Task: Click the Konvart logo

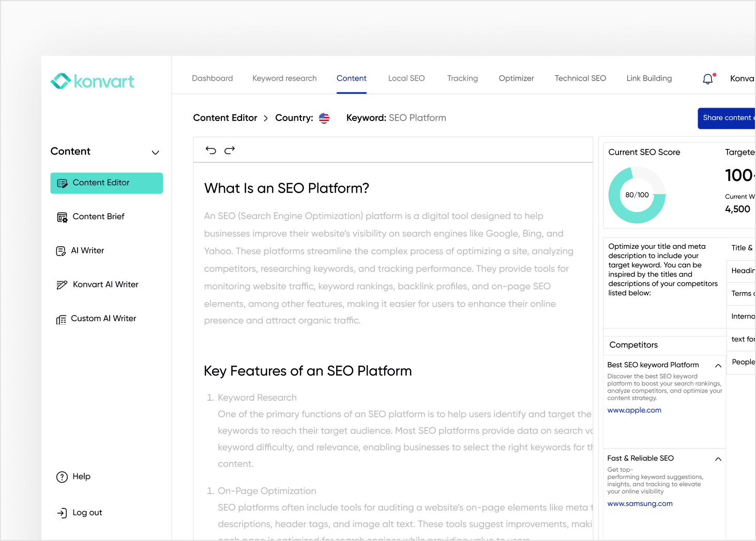Action: (93, 81)
